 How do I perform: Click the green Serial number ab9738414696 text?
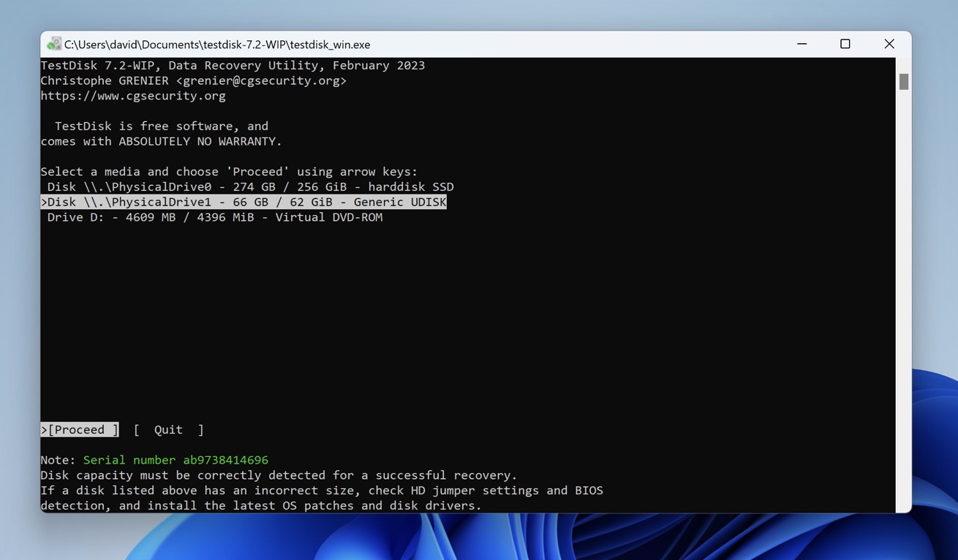coord(176,460)
